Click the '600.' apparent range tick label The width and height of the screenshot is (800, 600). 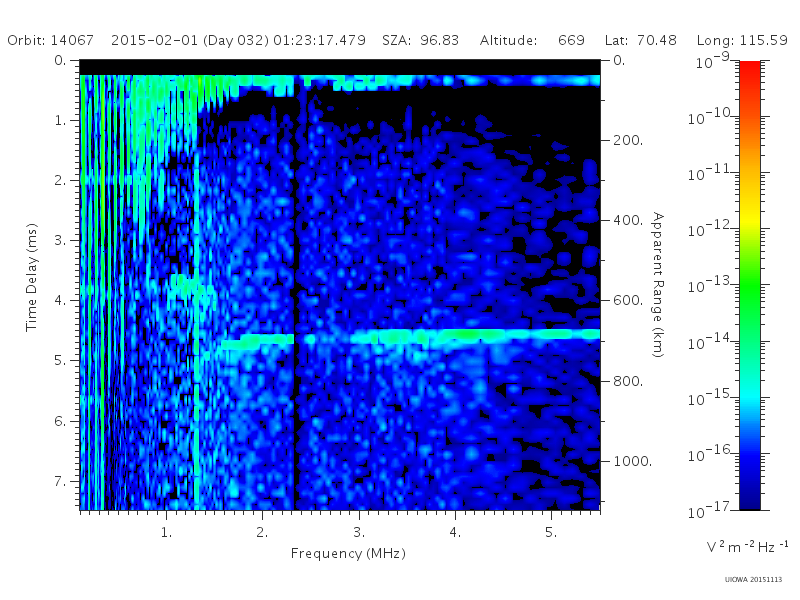628,301
